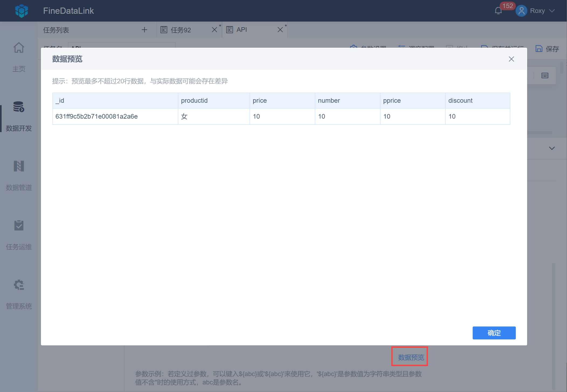
Task: Add new task with plus icon
Action: click(144, 30)
